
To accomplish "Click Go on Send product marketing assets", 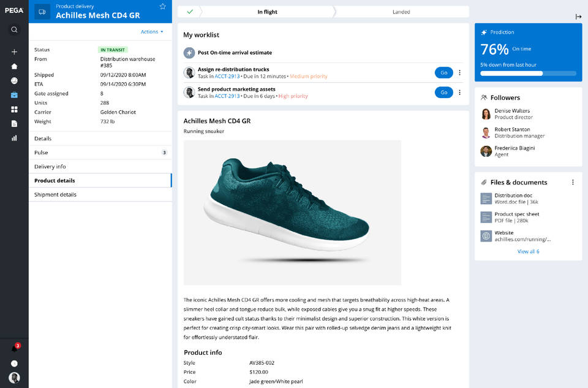I will click(443, 92).
